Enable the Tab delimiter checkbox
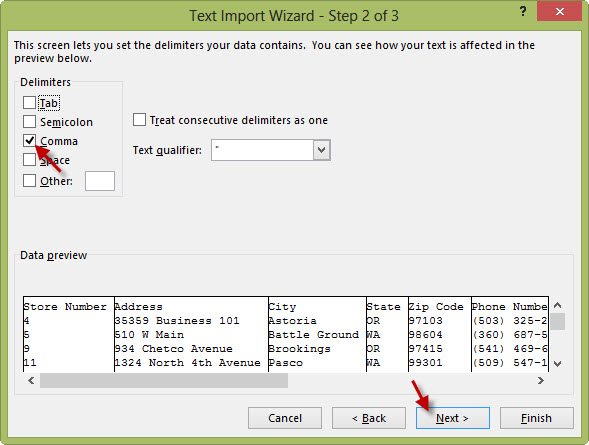The image size is (589, 445). 29,103
